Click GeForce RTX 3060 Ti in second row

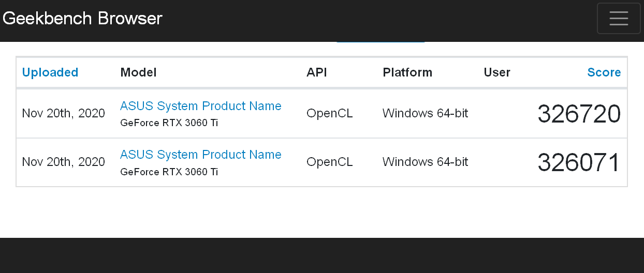[x=169, y=172]
